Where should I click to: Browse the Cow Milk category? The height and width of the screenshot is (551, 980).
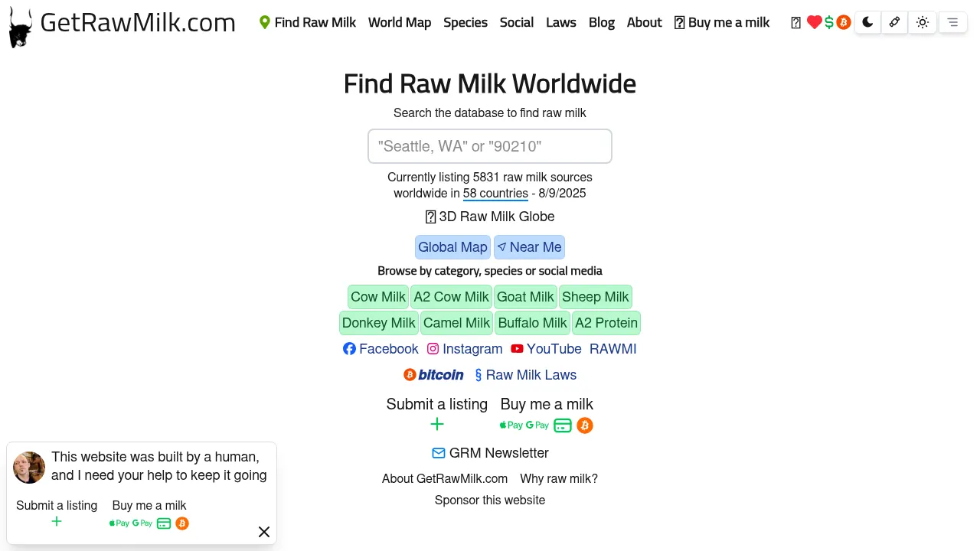(x=378, y=297)
